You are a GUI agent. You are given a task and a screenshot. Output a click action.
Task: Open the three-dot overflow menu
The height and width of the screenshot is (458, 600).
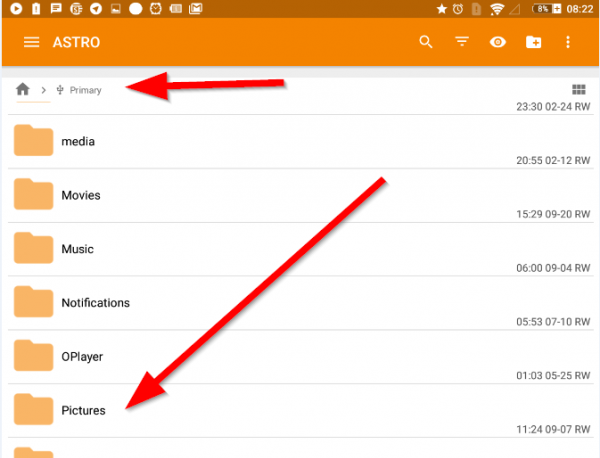coord(568,42)
